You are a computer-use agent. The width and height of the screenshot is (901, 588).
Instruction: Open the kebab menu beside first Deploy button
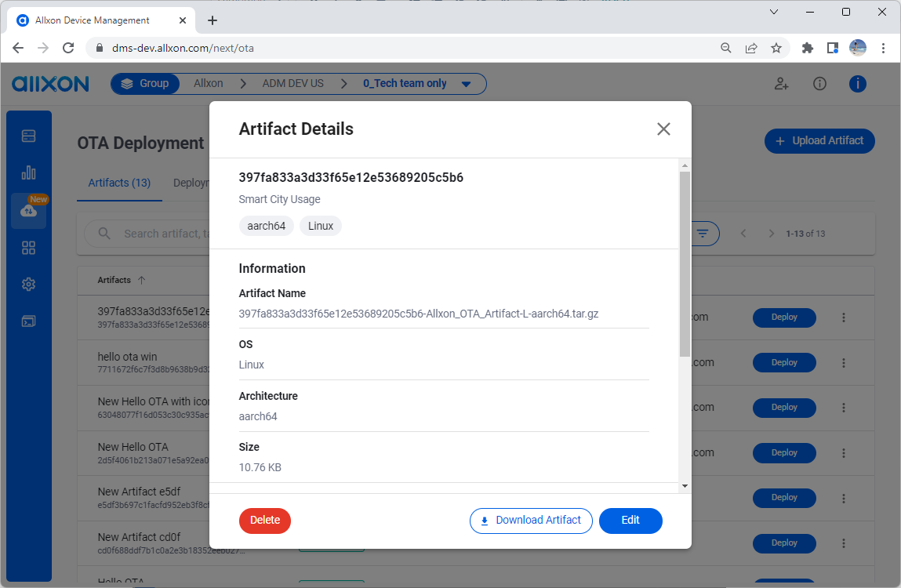(844, 318)
